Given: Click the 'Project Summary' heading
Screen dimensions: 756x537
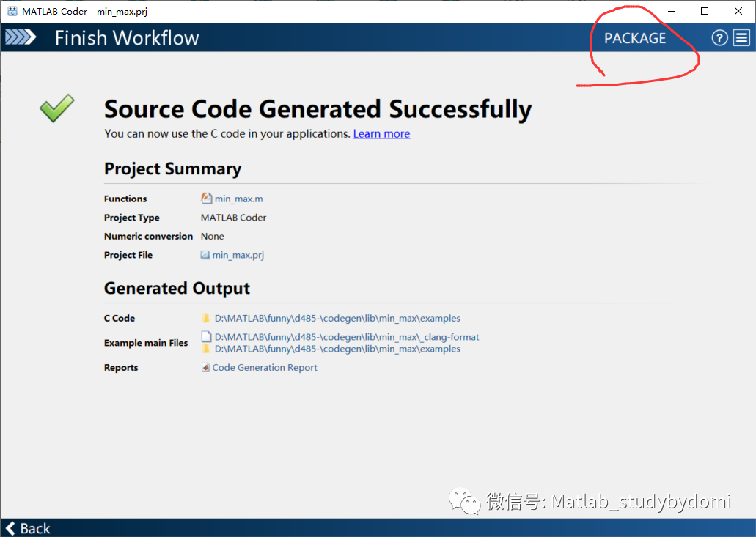Looking at the screenshot, I should 172,168.
